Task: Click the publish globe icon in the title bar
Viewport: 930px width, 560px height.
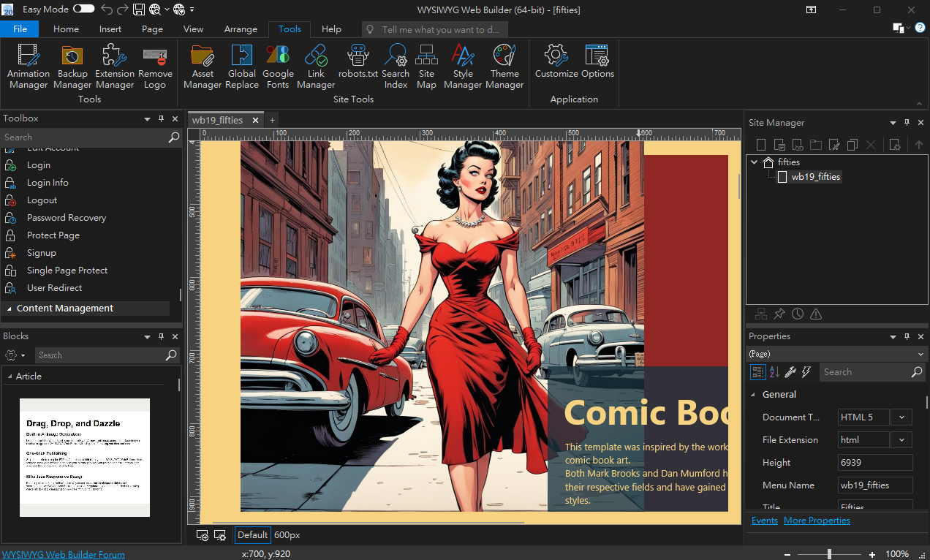Action: click(x=179, y=10)
